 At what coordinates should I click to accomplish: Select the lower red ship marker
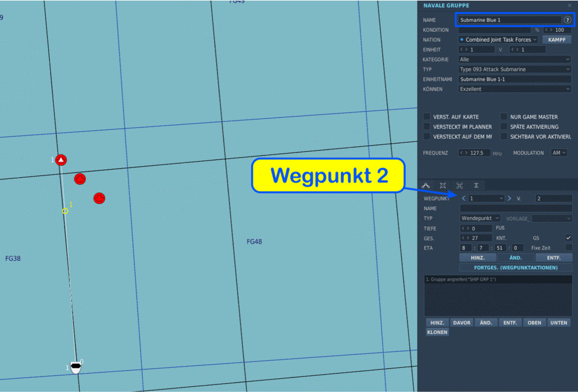(99, 198)
